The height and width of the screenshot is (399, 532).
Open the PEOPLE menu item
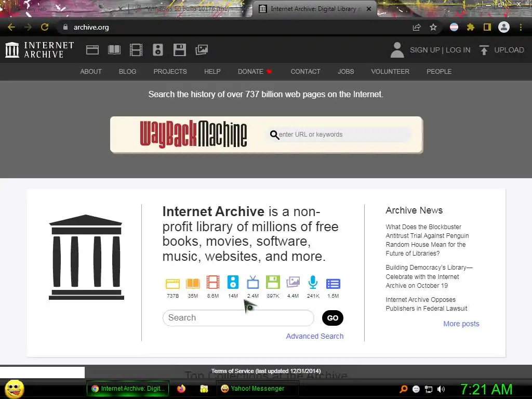point(439,72)
